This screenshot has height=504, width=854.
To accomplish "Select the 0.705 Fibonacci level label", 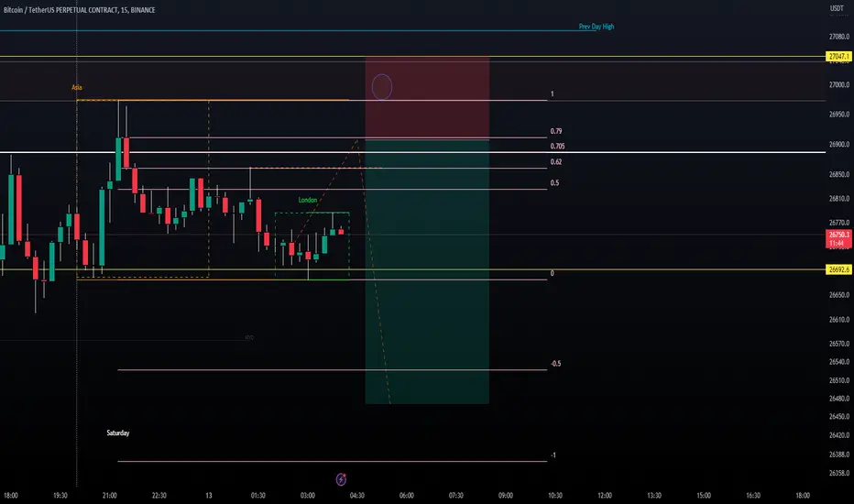I will [x=557, y=146].
